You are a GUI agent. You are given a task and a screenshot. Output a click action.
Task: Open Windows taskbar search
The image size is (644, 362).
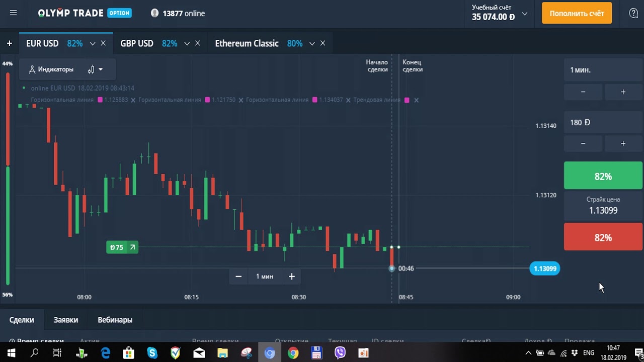click(x=34, y=353)
